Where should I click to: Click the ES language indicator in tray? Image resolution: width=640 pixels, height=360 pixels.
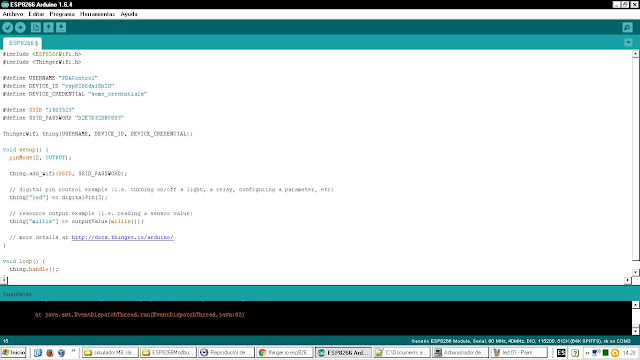[x=561, y=353]
